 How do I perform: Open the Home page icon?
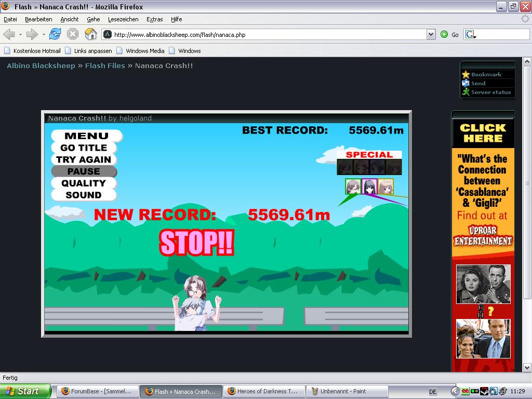click(90, 34)
